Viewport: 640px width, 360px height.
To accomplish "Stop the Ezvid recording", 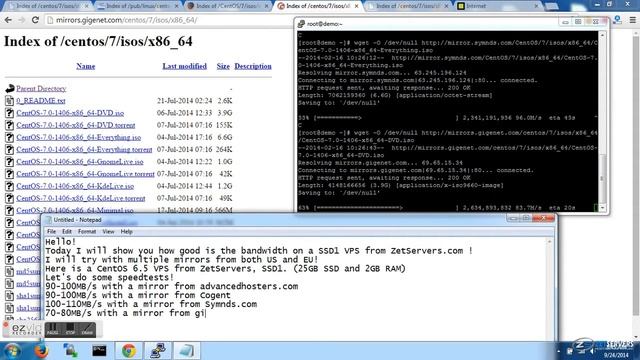I will coord(70,329).
